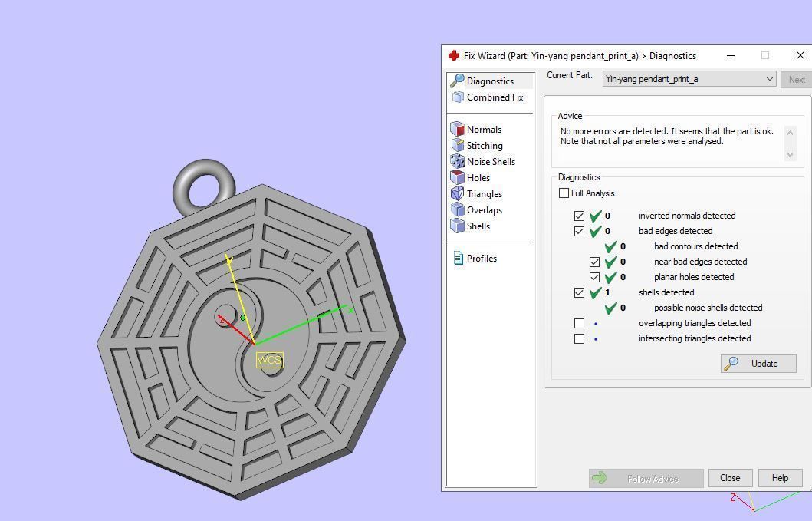The image size is (812, 521).
Task: Select the Holes fix icon
Action: pyautogui.click(x=457, y=177)
